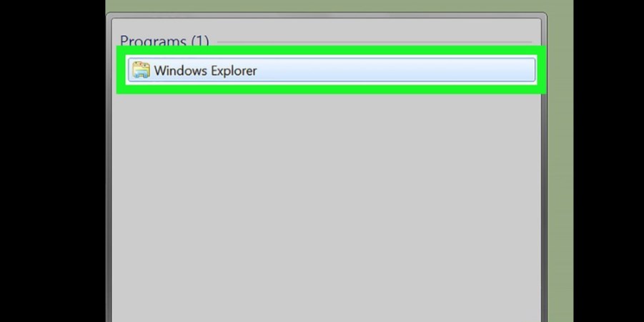Click the word "Windows" in the result
Image resolution: width=644 pixels, height=322 pixels.
180,70
